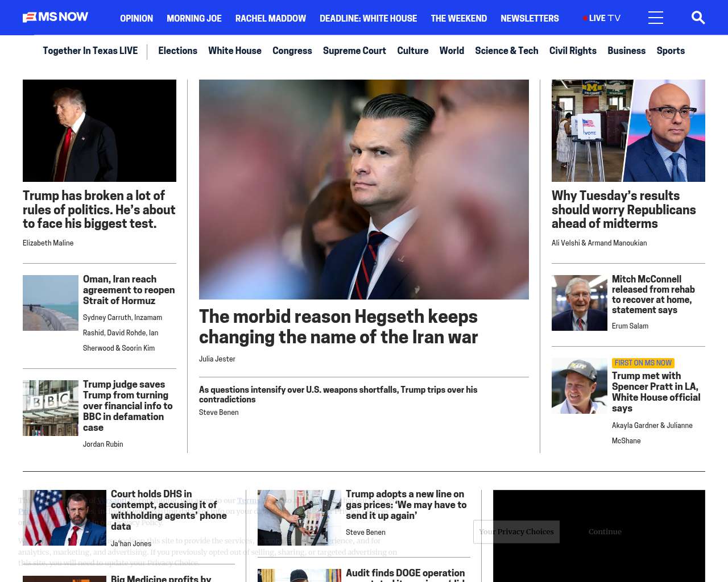View author Elizabeth Maline
Screen dimensions: 728x582
click(x=48, y=243)
